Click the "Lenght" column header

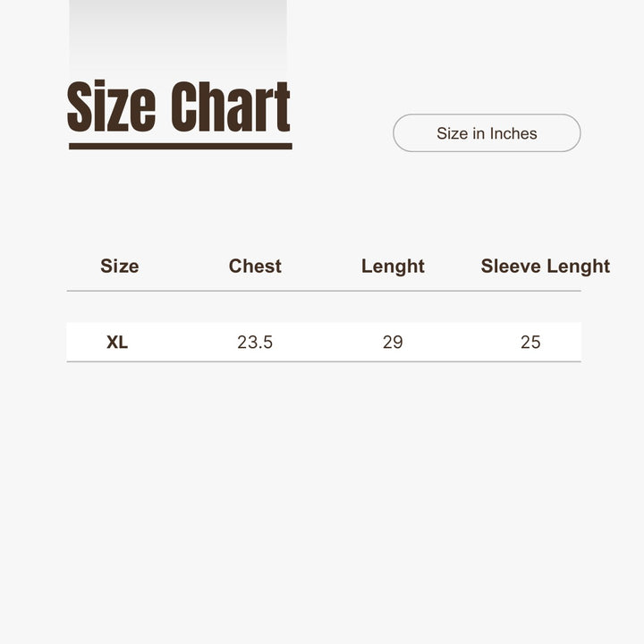pyautogui.click(x=393, y=266)
